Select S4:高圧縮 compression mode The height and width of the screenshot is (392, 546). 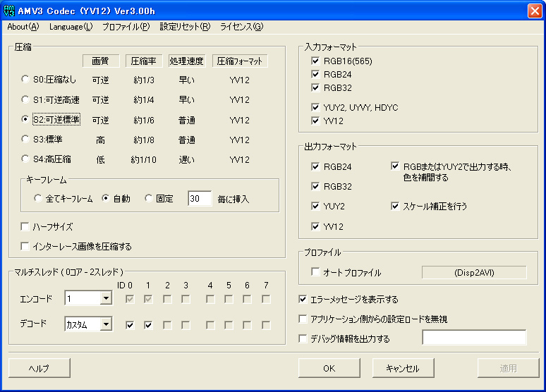(25, 159)
